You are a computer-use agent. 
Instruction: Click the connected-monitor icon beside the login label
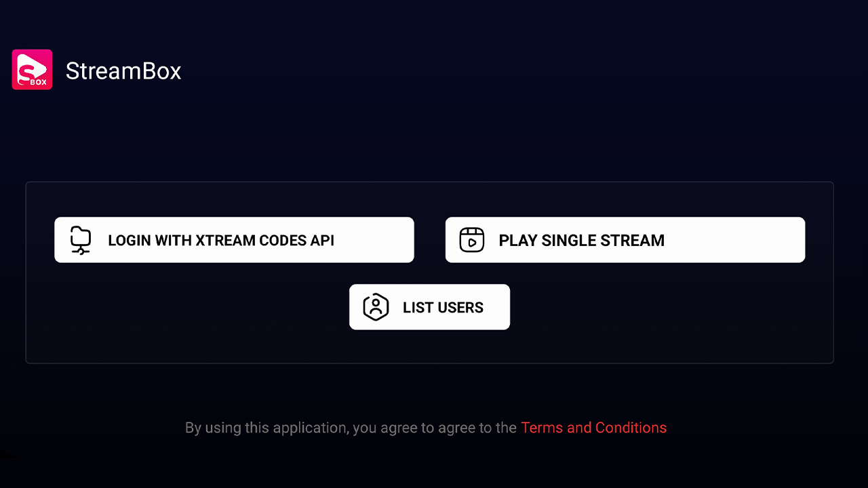[x=80, y=239]
